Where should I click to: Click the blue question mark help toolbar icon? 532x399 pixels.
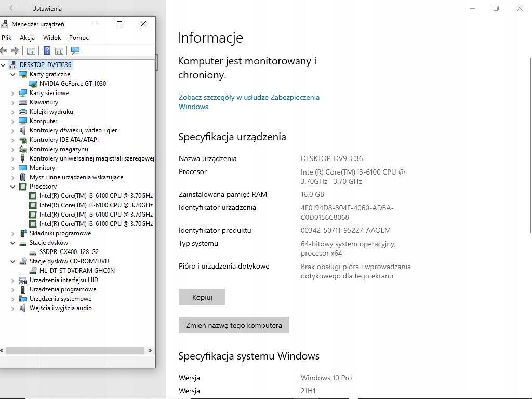pos(47,51)
